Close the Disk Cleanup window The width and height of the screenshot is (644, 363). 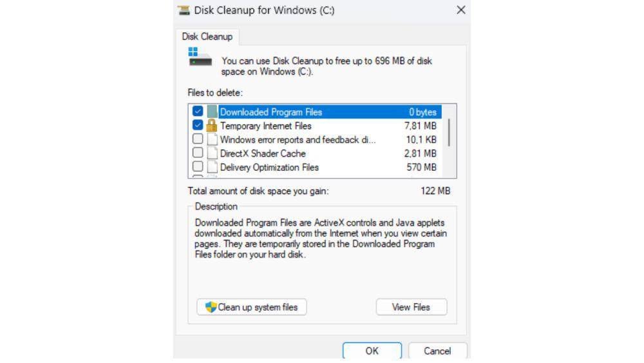coord(461,10)
